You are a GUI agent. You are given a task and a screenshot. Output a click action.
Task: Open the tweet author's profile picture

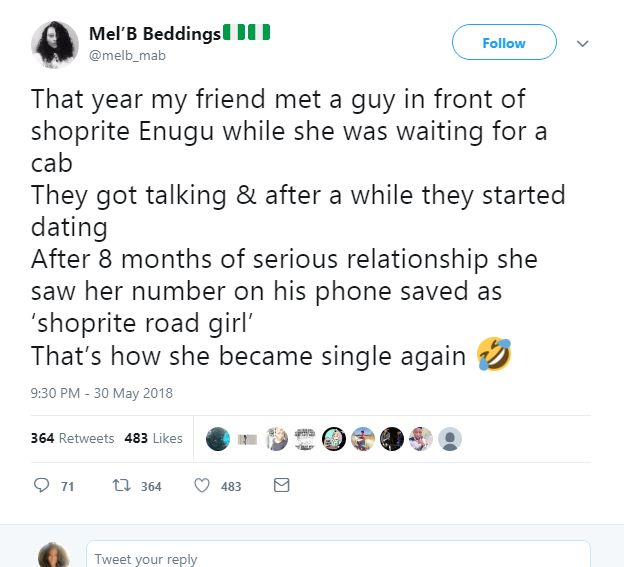coord(55,44)
